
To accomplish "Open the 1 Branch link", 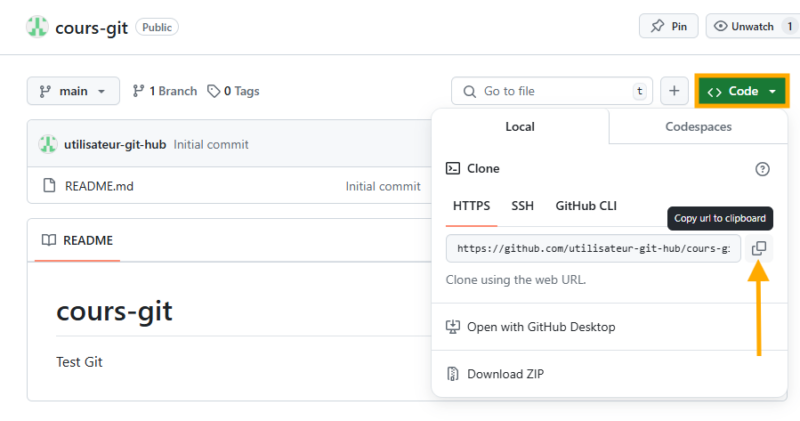I will pyautogui.click(x=165, y=91).
